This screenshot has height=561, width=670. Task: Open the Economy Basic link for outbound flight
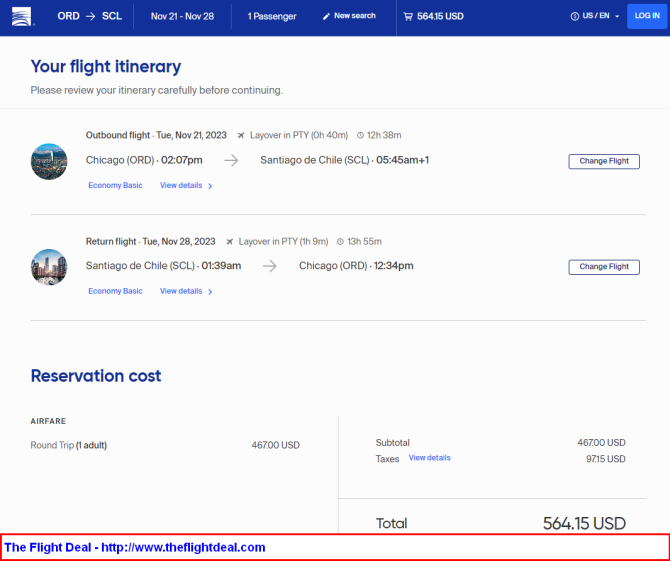[x=115, y=185]
